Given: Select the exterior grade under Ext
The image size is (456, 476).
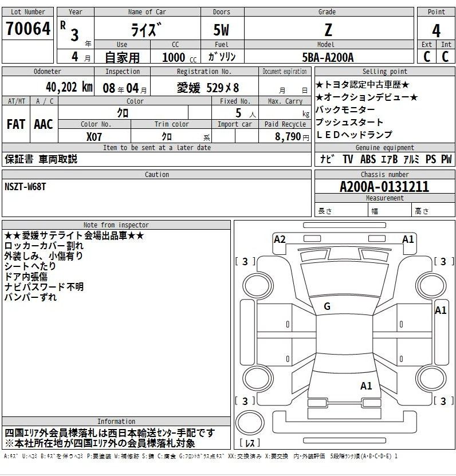Looking at the screenshot, I should [427, 57].
